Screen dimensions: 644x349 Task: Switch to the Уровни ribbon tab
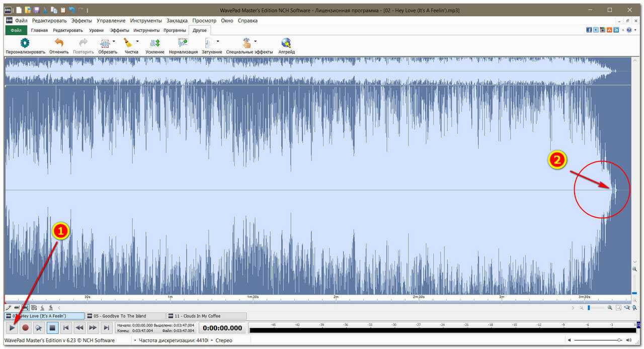pyautogui.click(x=96, y=30)
